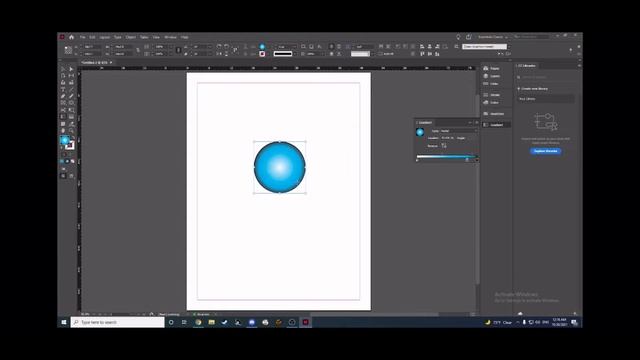Image resolution: width=640 pixels, height=360 pixels.
Task: Click the gradient preview swatch in Gradient panel
Action: (420, 132)
